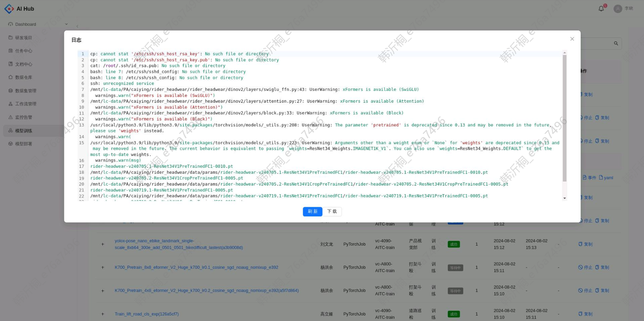Open 模型部署 in the sidebar
Screen dimensions: 644x321
[x=24, y=144]
